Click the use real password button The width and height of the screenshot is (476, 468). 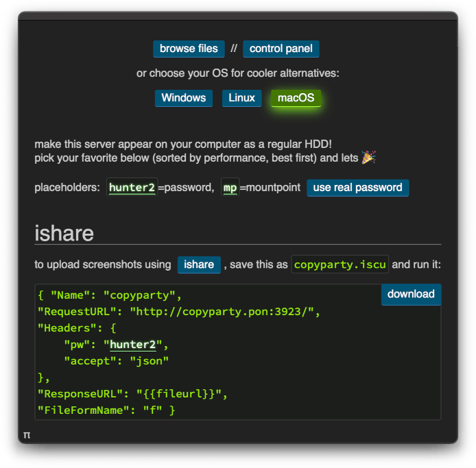pos(357,188)
